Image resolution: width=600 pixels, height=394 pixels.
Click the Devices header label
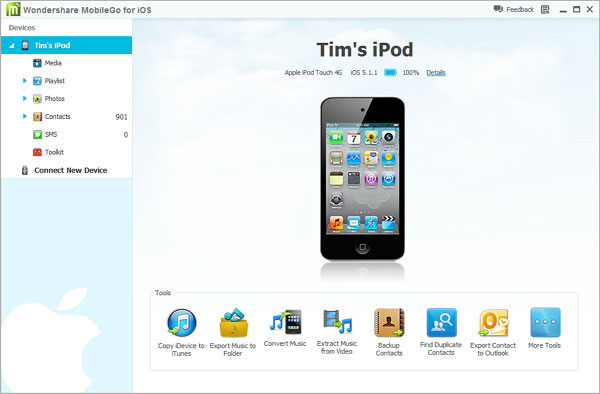[22, 28]
